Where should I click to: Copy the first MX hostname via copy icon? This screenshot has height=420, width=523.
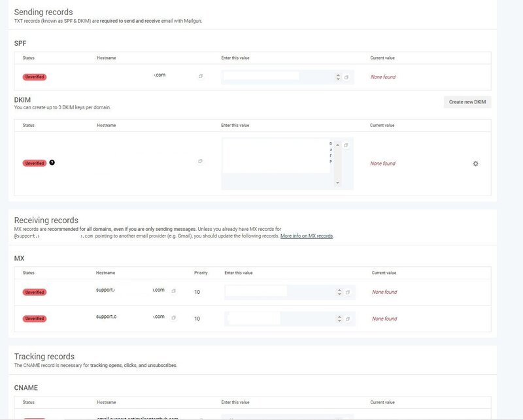pos(173,291)
